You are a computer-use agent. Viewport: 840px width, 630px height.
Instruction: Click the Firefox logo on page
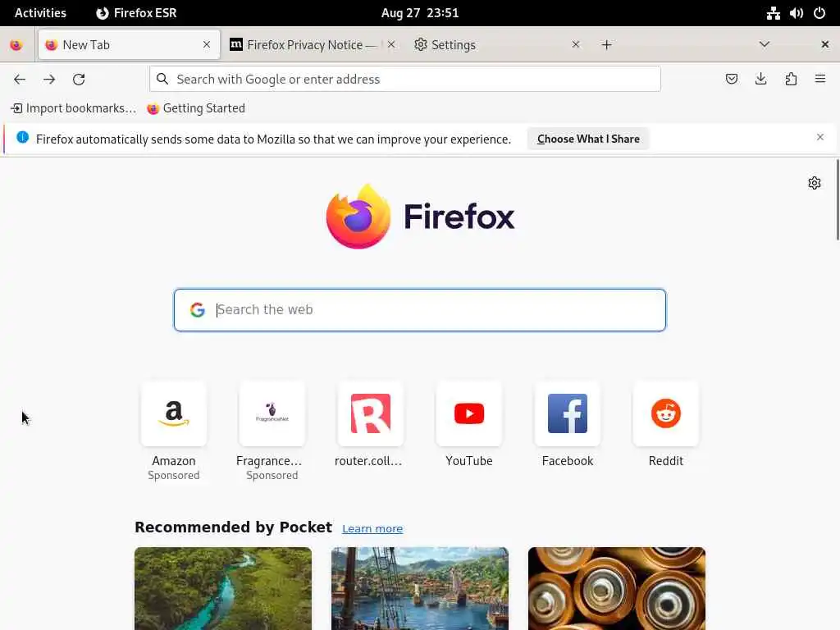click(420, 217)
